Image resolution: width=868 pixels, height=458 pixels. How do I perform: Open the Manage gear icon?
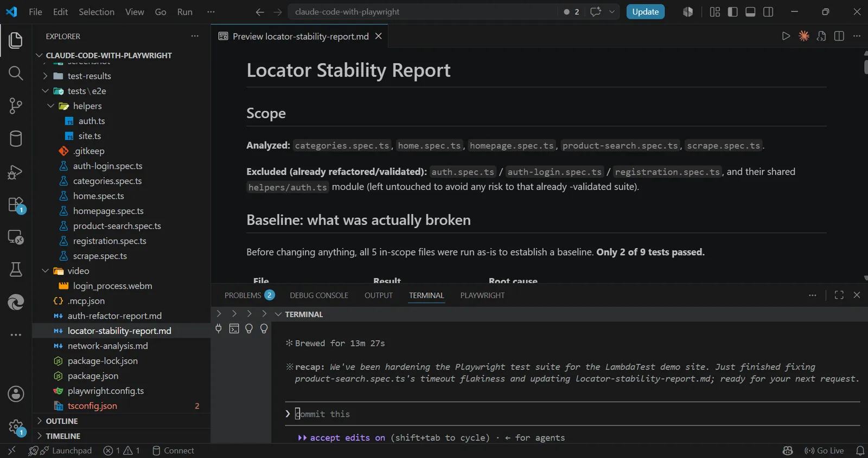(x=16, y=427)
